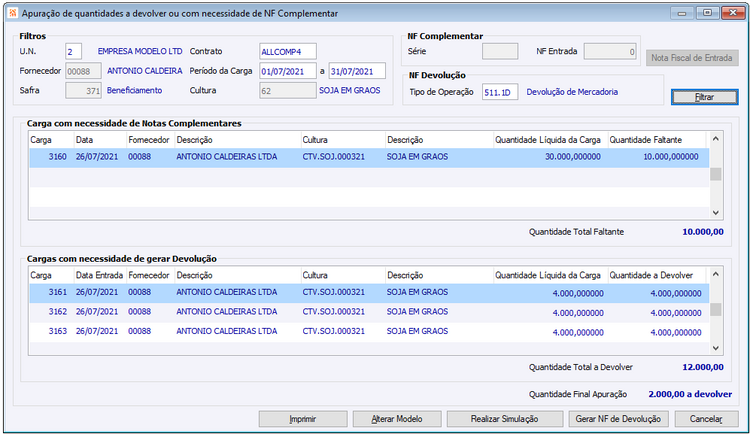Sort by Data Entrada column header
This screenshot has height=434, width=750.
click(x=98, y=274)
